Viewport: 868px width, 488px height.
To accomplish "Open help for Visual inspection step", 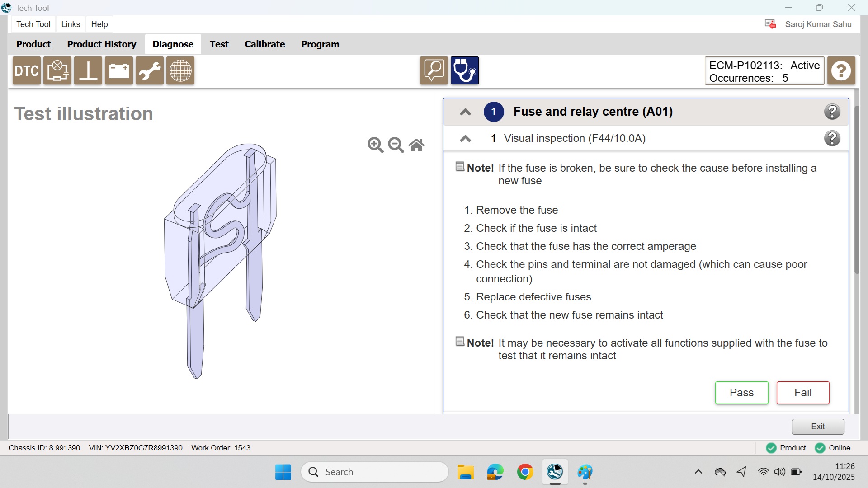I will [x=832, y=138].
